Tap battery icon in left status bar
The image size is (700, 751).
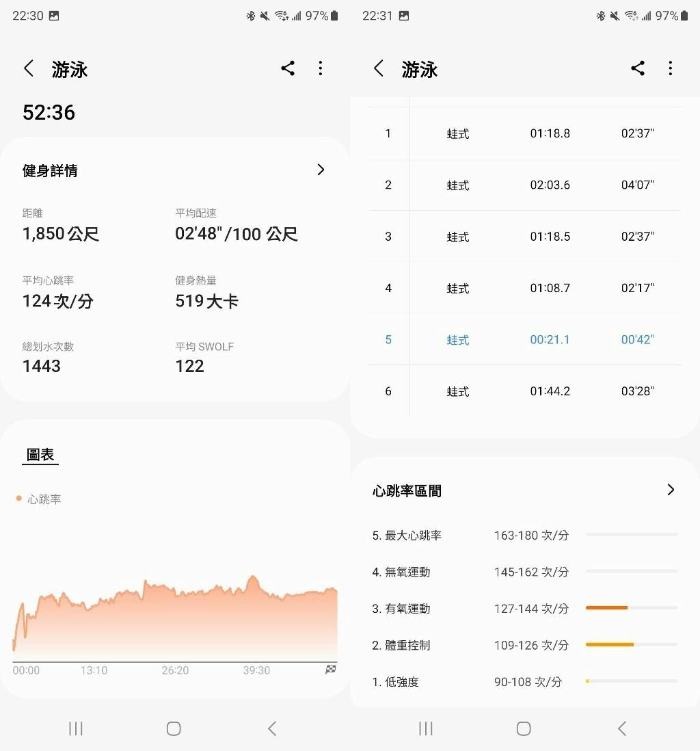click(x=334, y=16)
